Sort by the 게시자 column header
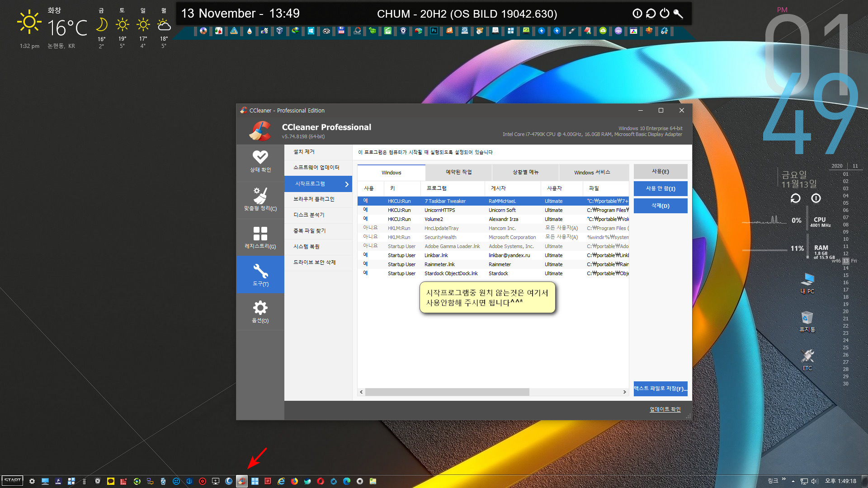 pos(513,188)
